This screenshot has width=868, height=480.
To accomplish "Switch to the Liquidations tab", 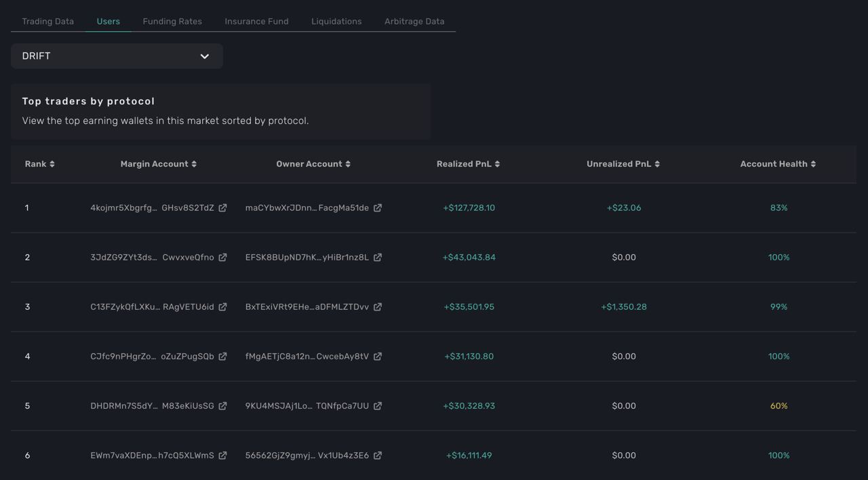I will (x=336, y=22).
